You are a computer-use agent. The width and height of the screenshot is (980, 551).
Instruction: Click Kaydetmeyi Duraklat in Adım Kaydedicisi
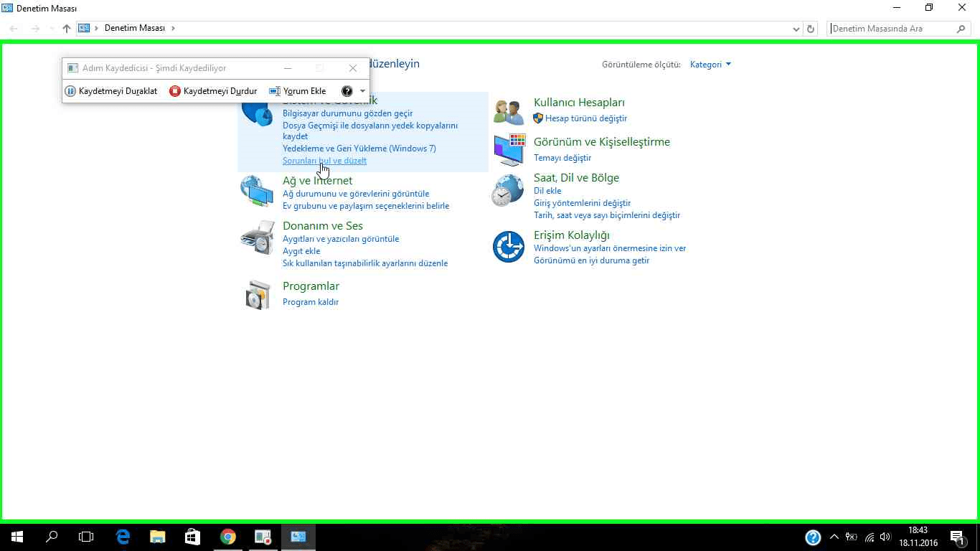111,91
